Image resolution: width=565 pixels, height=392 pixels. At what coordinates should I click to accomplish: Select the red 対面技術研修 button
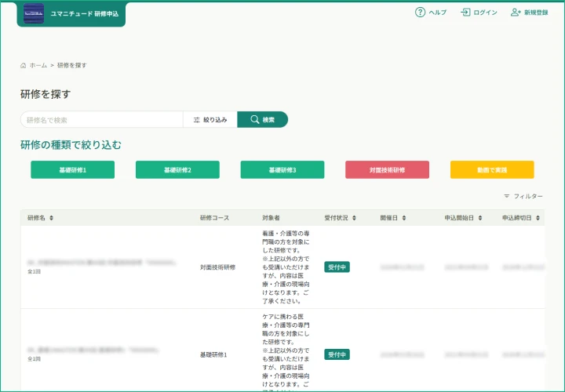(x=387, y=170)
